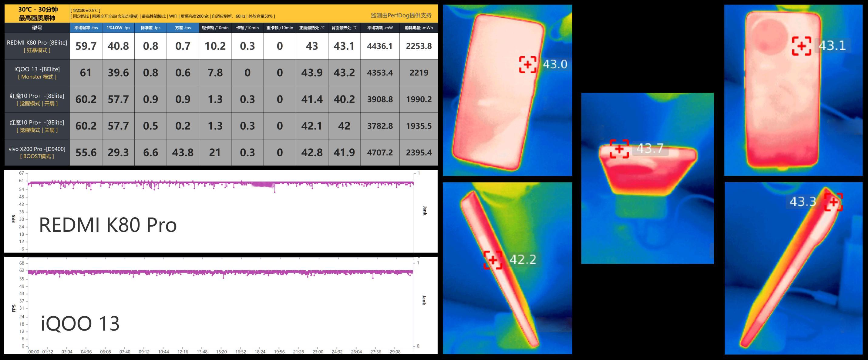The image size is (868, 360).
Task: Click the crosshair on the phone-back thermal image
Action: tap(802, 46)
